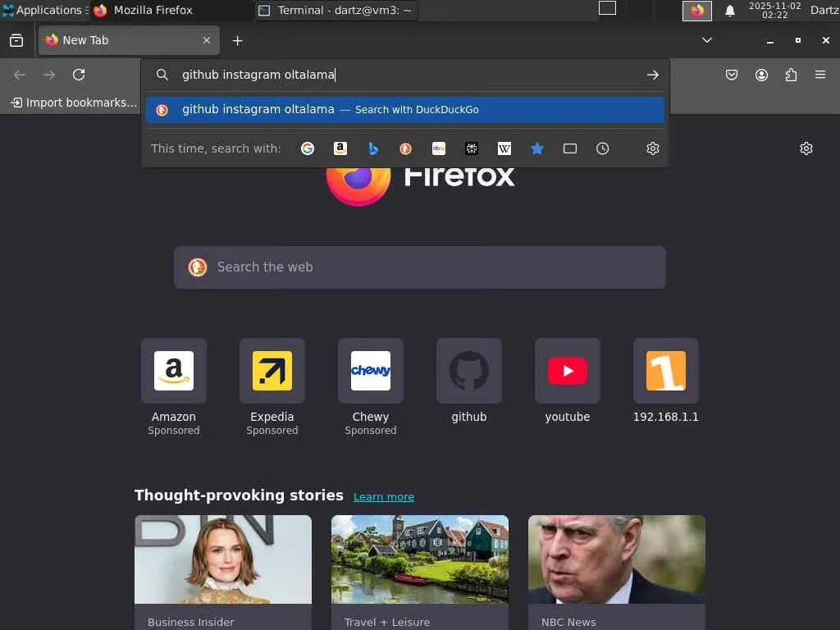Search with Wikipedia one-off engine icon
Image resolution: width=840 pixels, height=630 pixels.
(504, 148)
